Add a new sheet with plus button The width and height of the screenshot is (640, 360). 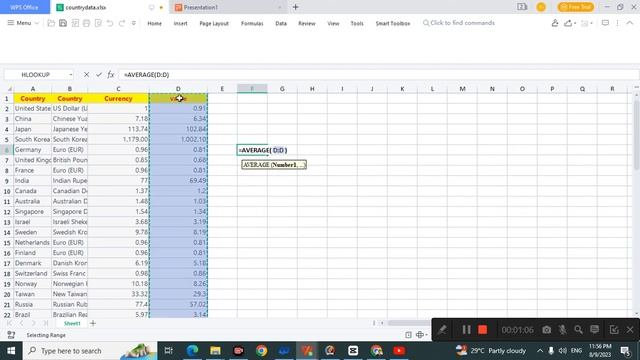click(93, 323)
